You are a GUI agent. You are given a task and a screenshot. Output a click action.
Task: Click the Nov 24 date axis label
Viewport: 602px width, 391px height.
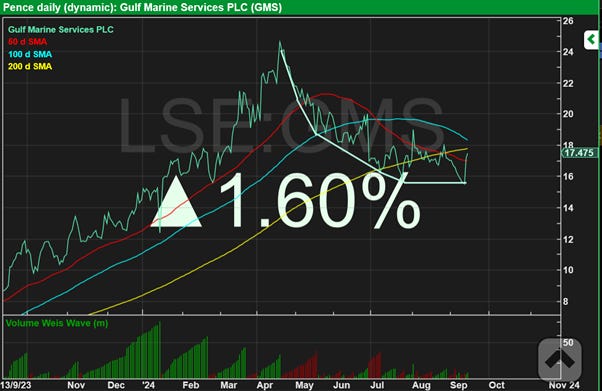coord(564,385)
